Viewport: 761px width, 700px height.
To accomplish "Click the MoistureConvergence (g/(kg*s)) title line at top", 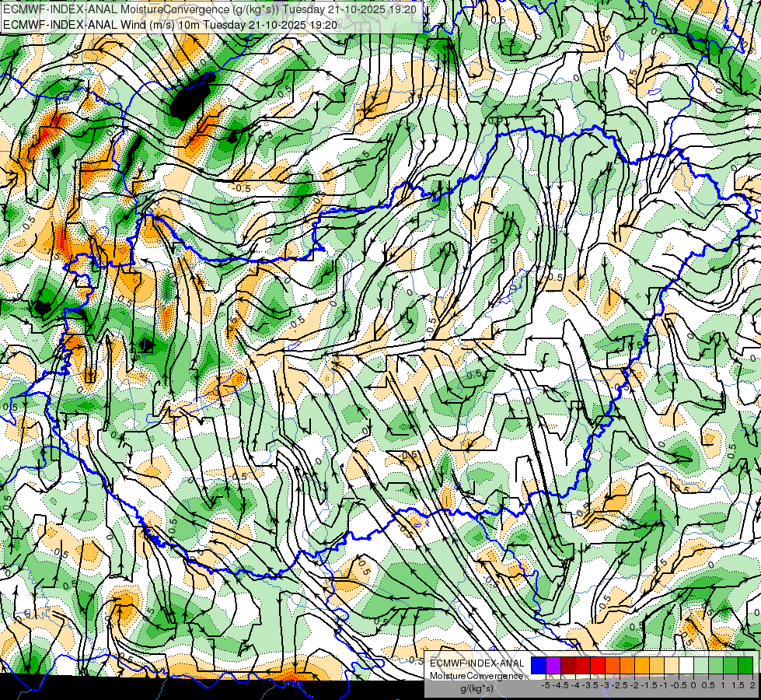I will tap(209, 9).
